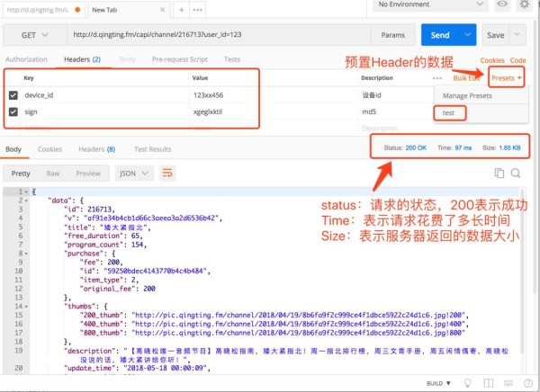Screen dimensions: 540x392
Task: Open the GET method dropdown
Action: (x=34, y=35)
